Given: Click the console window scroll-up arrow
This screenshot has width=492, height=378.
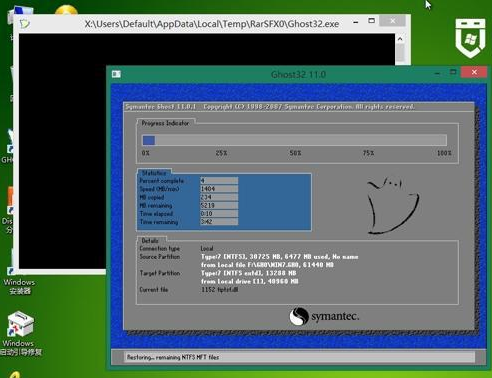Looking at the screenshot, I should pyautogui.click(x=400, y=39).
